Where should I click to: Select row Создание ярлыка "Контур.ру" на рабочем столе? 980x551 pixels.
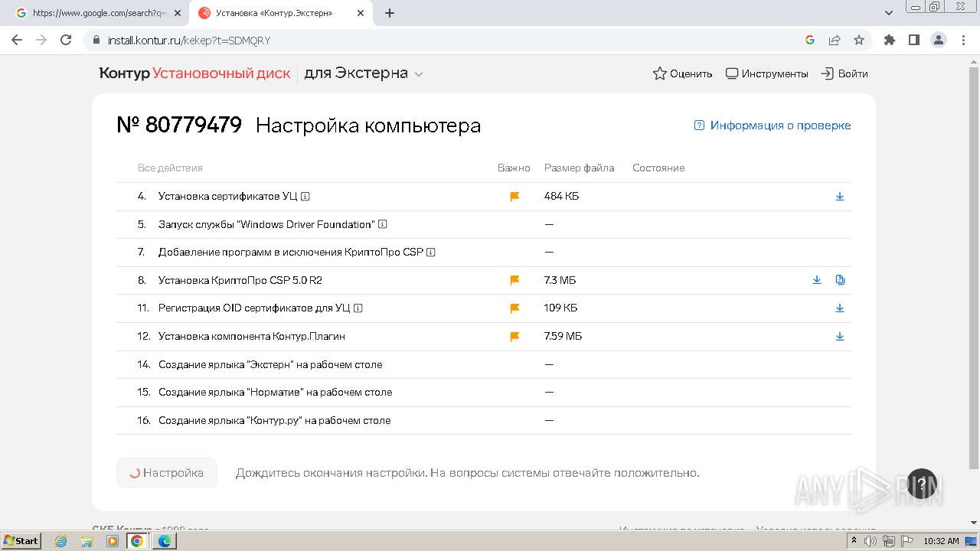point(484,420)
